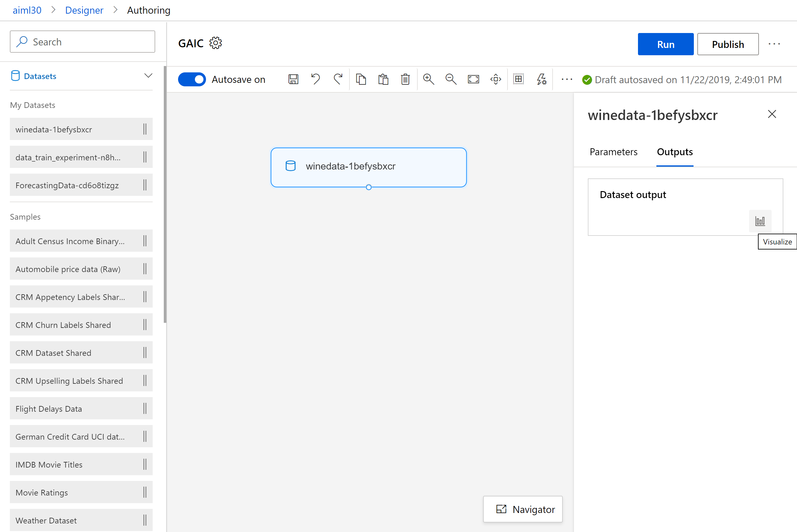Click the fit to screen icon

coord(473,80)
